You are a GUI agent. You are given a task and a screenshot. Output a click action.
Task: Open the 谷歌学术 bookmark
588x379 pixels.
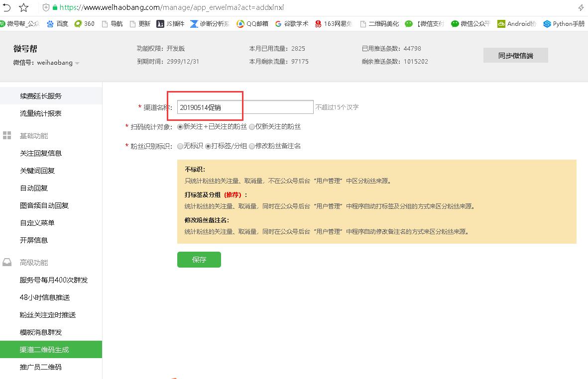tap(292, 23)
